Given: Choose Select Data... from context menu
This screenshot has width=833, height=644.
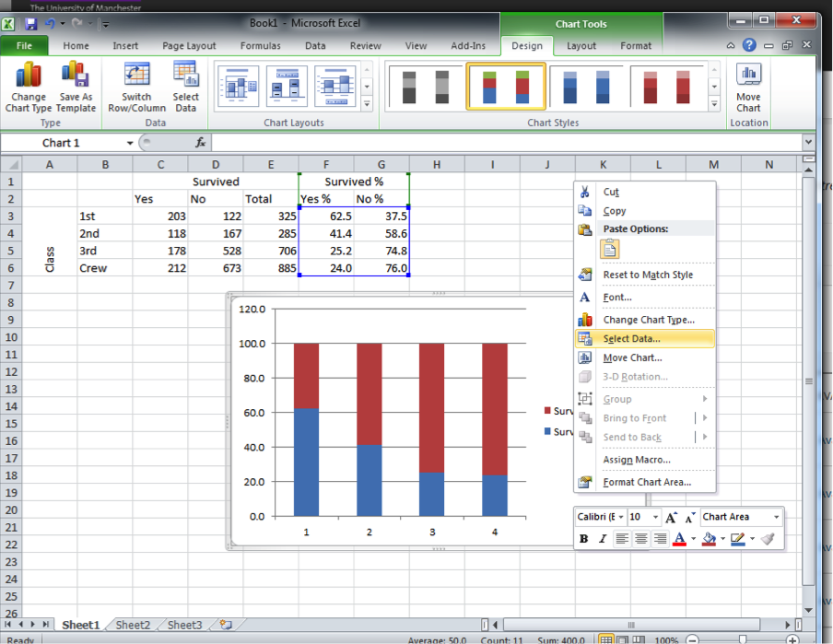Looking at the screenshot, I should [631, 338].
